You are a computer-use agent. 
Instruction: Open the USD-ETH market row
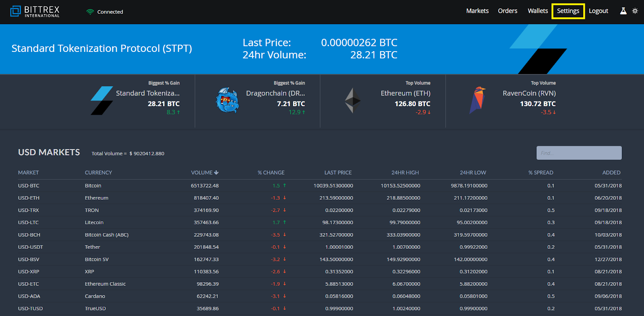pos(320,198)
